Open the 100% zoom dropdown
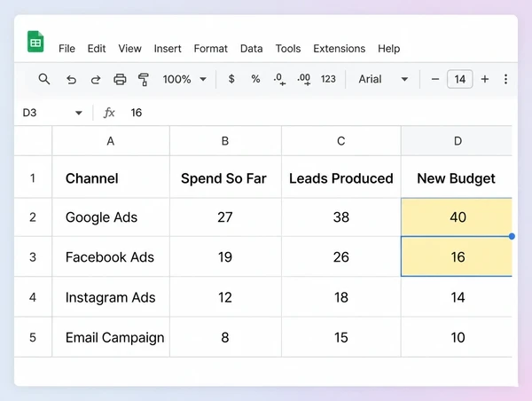The image size is (532, 401). tap(184, 80)
